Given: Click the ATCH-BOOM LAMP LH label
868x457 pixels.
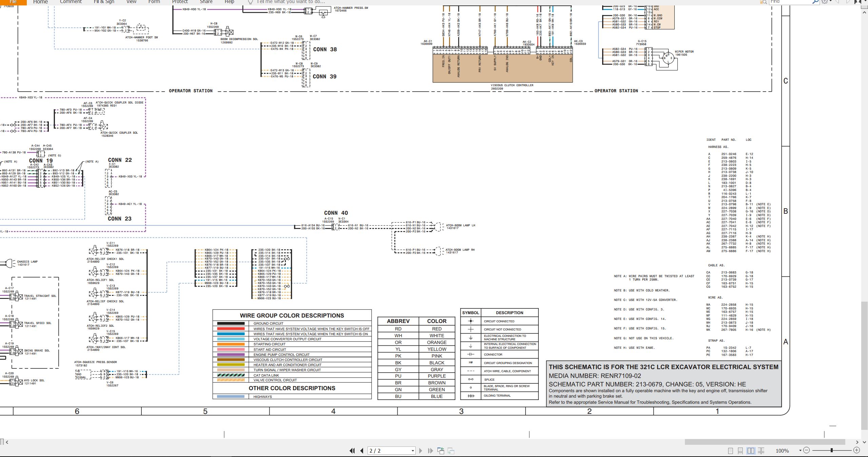Looking at the screenshot, I should 460,225.
